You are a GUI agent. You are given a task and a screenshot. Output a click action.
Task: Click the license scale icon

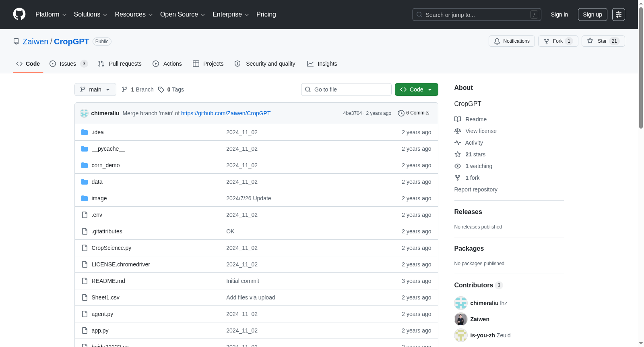[458, 131]
